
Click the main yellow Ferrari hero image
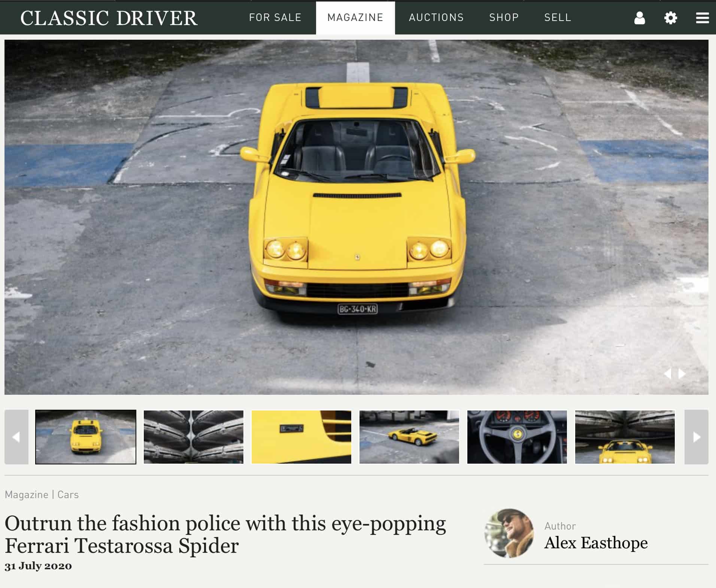(357, 217)
